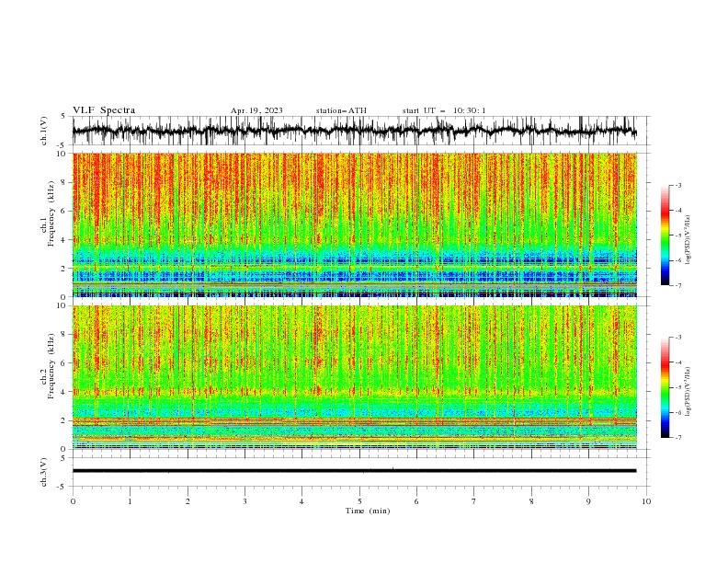This screenshot has height=563, width=728.
Task: Click the '-7' tick on upper color bar
Action: pyautogui.click(x=678, y=285)
